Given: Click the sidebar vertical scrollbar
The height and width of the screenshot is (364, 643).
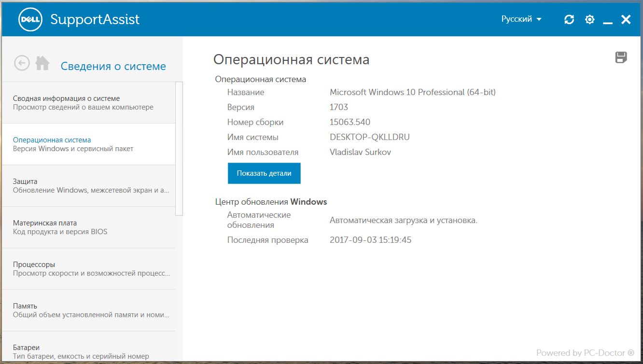Looking at the screenshot, I should [179, 149].
